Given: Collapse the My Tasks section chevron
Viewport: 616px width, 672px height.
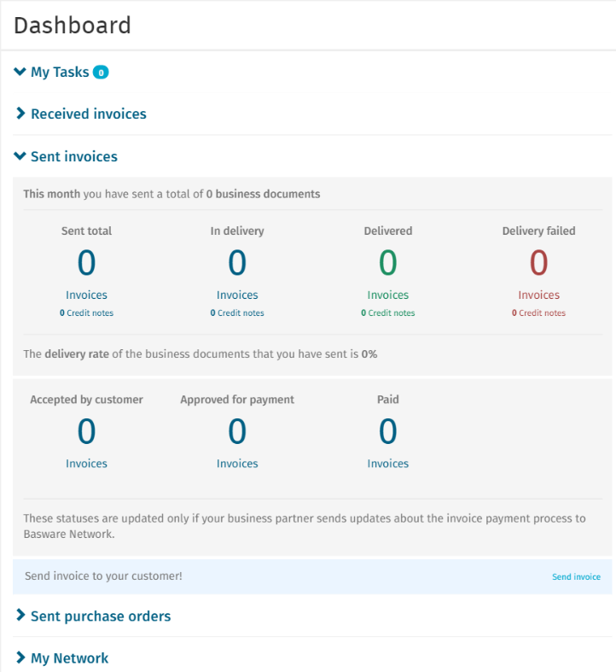Looking at the screenshot, I should coord(20,73).
